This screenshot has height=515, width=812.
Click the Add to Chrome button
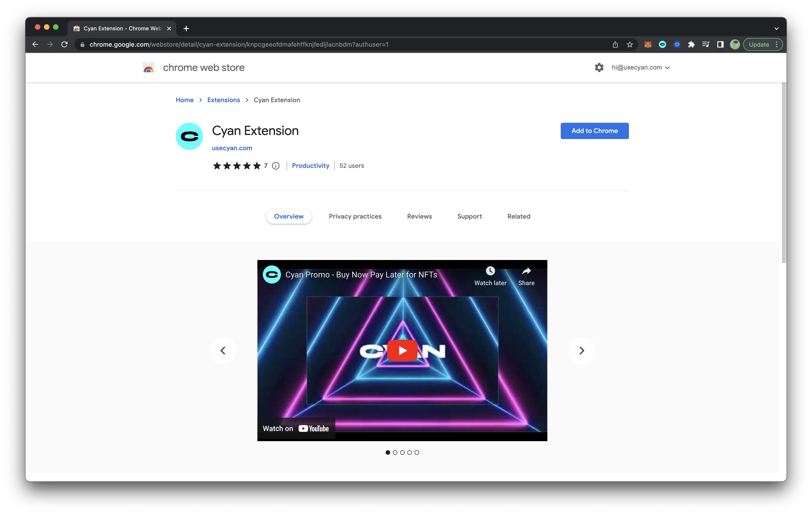594,131
